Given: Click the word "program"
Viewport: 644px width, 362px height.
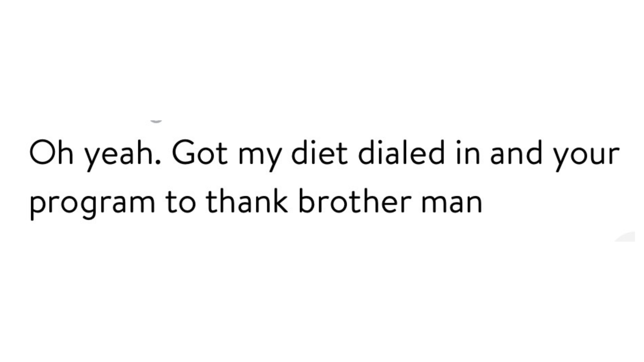Looking at the screenshot, I should [93, 204].
